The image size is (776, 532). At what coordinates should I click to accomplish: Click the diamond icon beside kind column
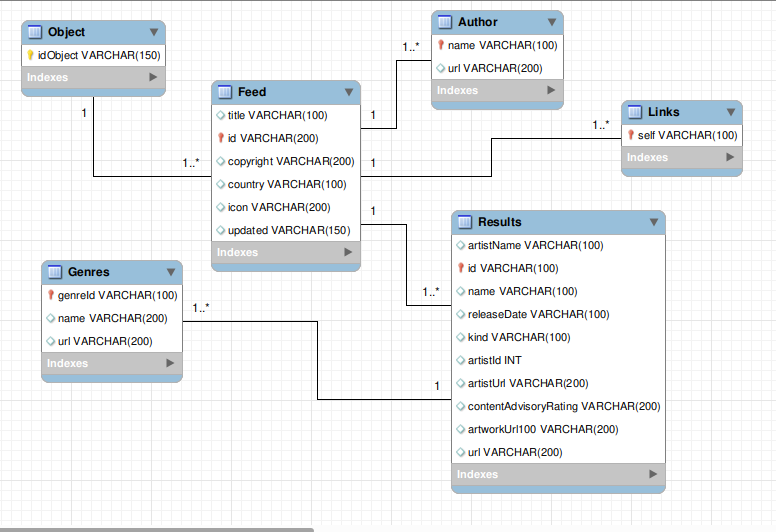tap(460, 337)
